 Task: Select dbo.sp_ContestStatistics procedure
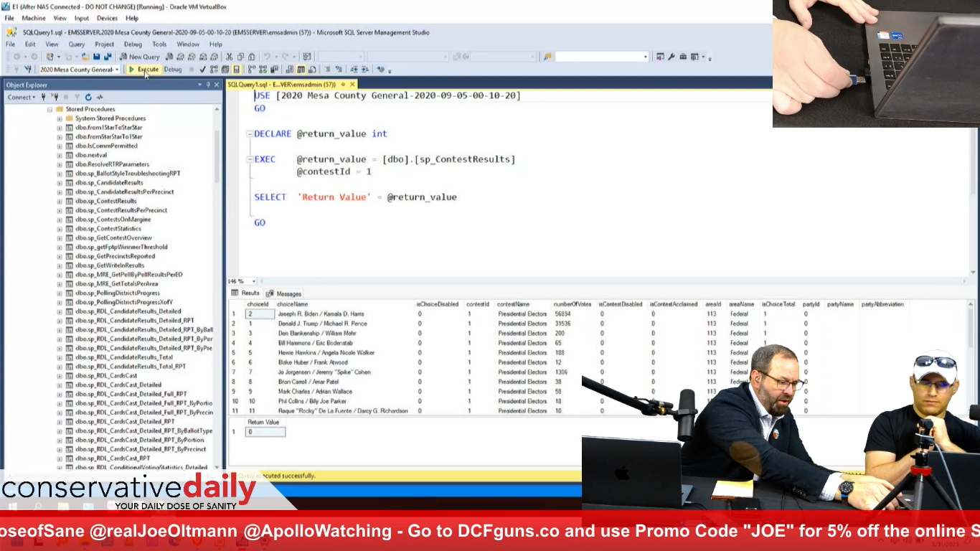click(108, 229)
